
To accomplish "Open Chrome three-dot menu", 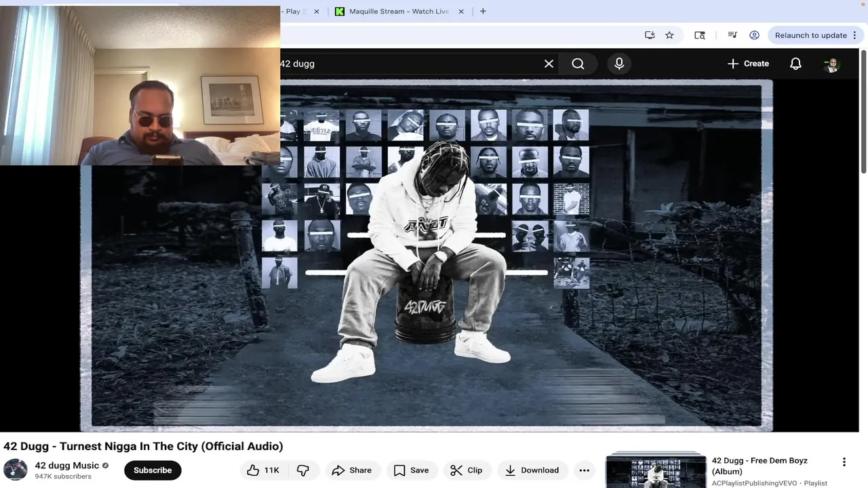I will click(x=855, y=35).
